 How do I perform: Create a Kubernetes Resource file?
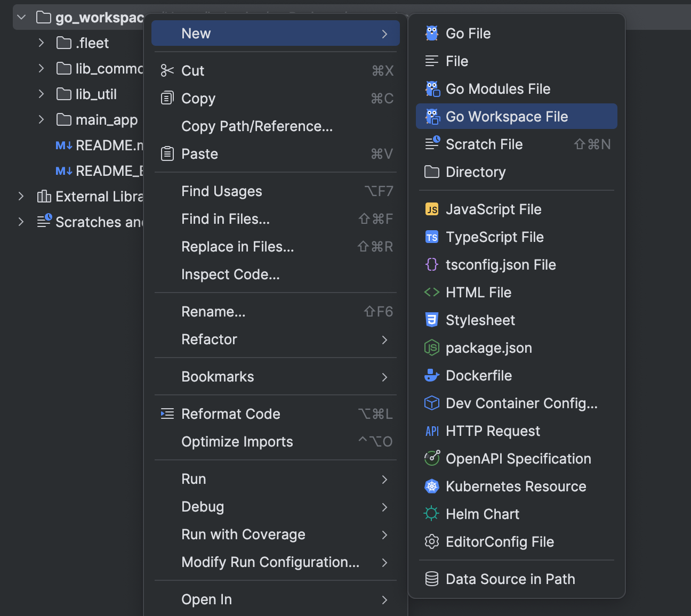click(516, 486)
